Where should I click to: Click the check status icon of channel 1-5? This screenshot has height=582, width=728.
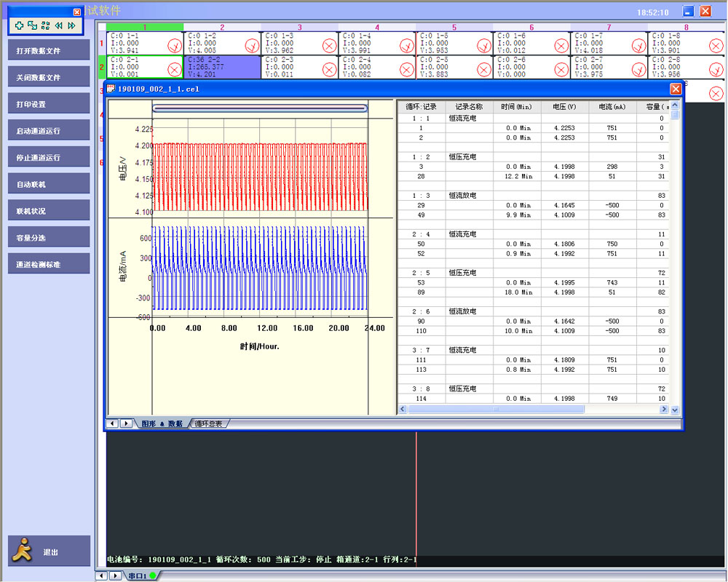click(484, 46)
